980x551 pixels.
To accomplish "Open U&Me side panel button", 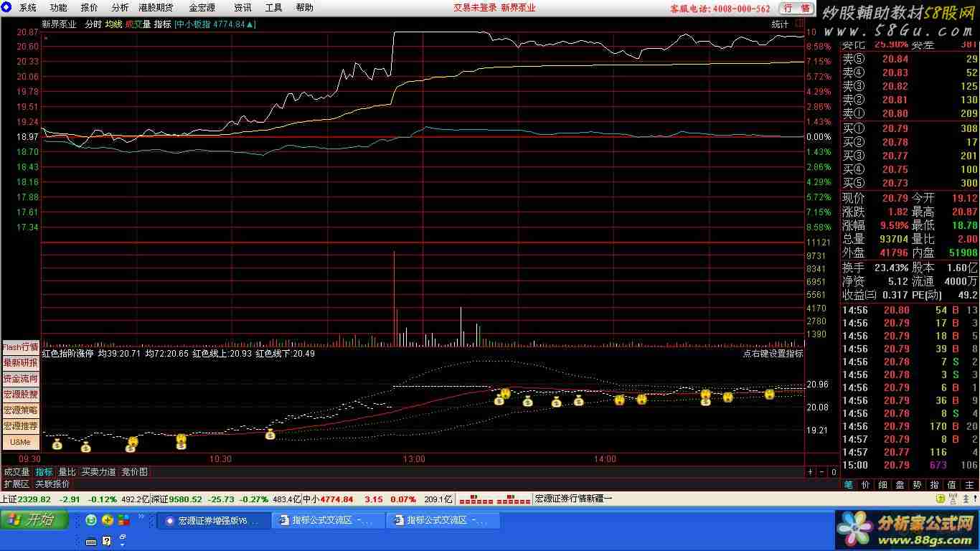I will tap(20, 442).
